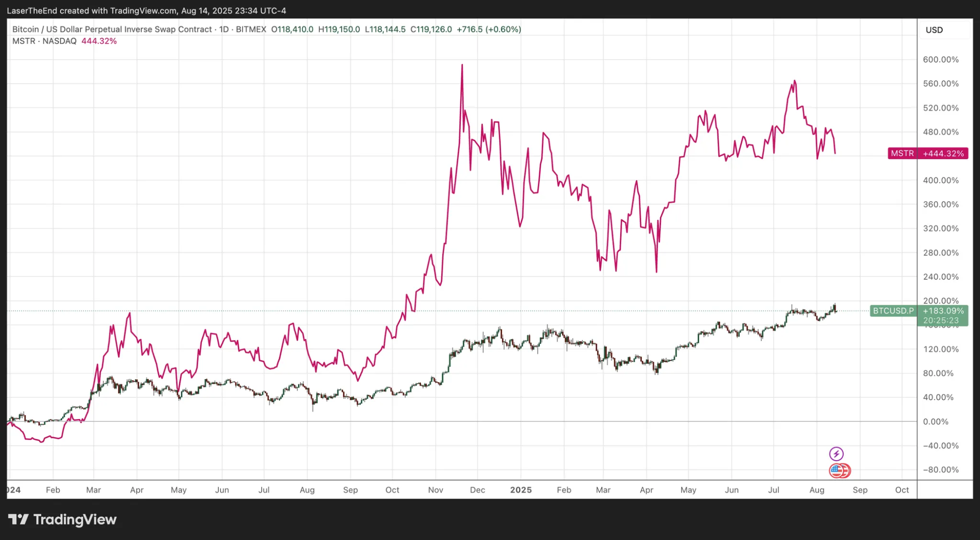Screen dimensions: 980x540
Task: Click the Aug label next to Sep
Action: pos(817,490)
